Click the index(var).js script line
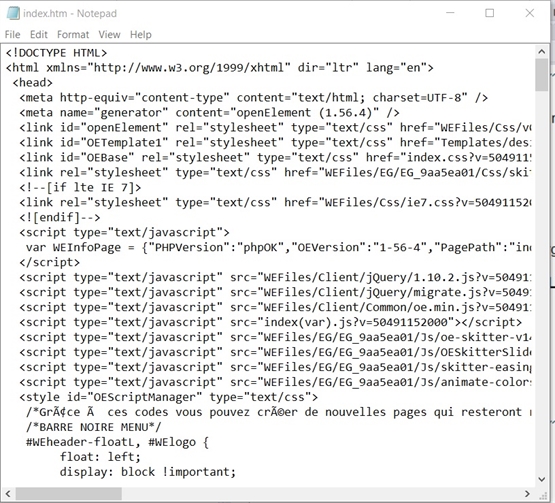 pos(270,322)
